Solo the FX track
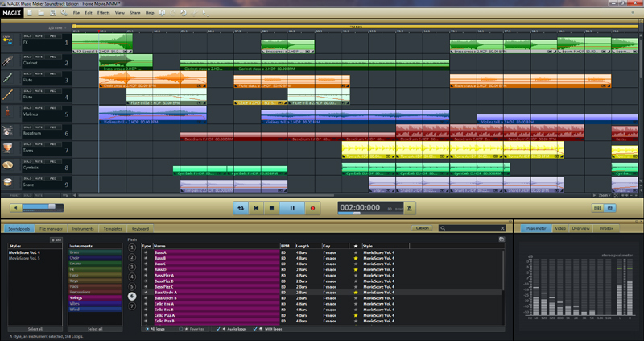This screenshot has width=644, height=341. click(27, 36)
